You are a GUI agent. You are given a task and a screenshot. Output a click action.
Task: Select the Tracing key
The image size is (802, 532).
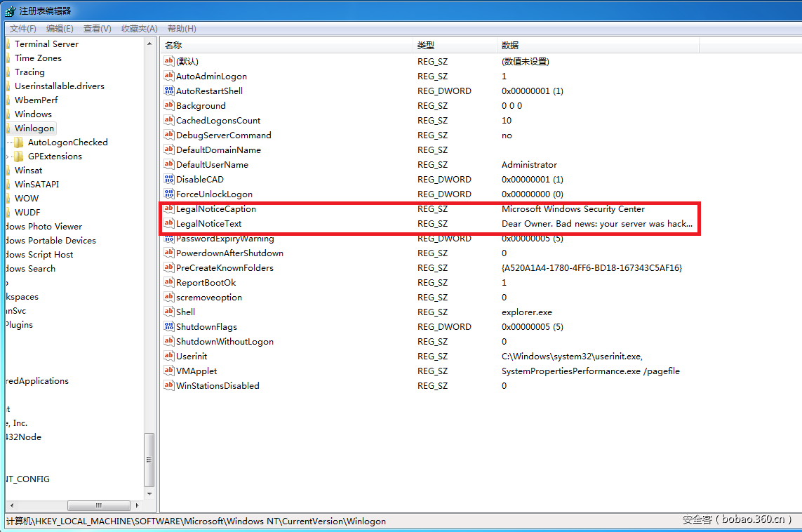pos(29,72)
